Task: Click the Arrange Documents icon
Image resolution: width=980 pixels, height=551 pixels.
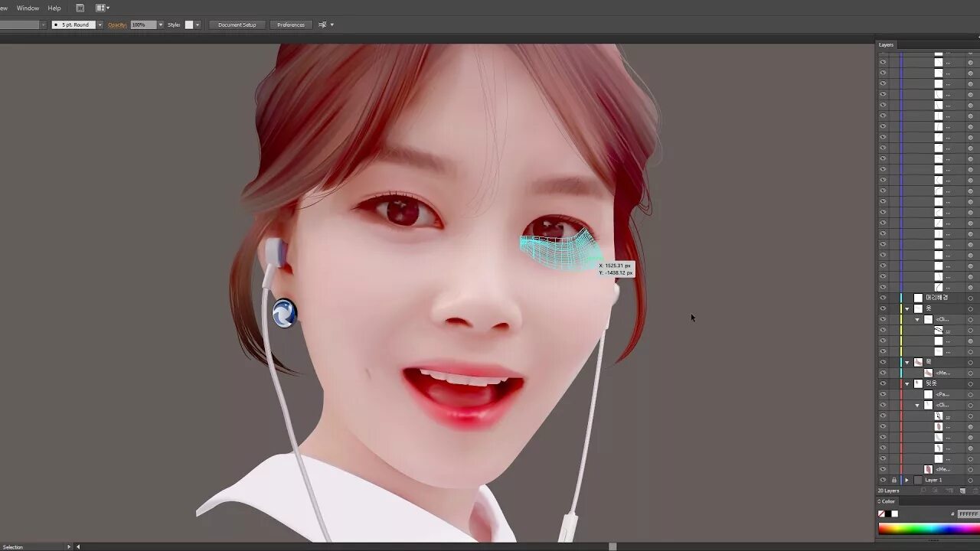Action: 100,8
